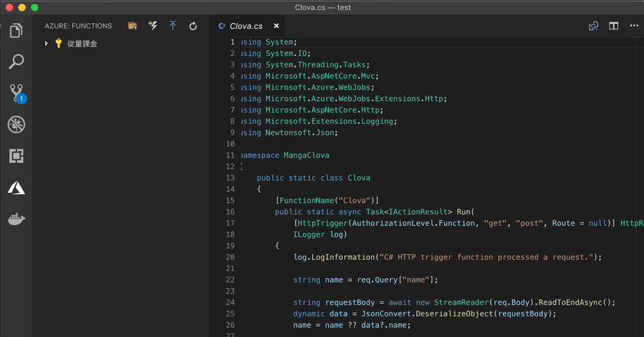Expand the 従量課金 subscription node
The image size is (644, 337).
point(47,44)
